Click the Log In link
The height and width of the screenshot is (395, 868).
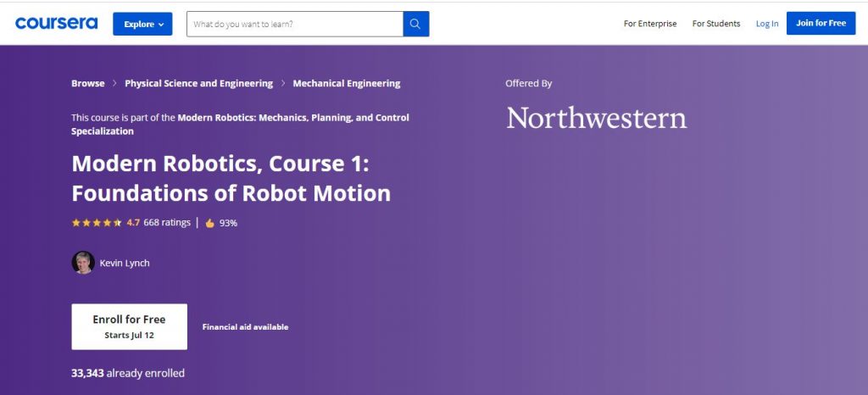coord(766,24)
